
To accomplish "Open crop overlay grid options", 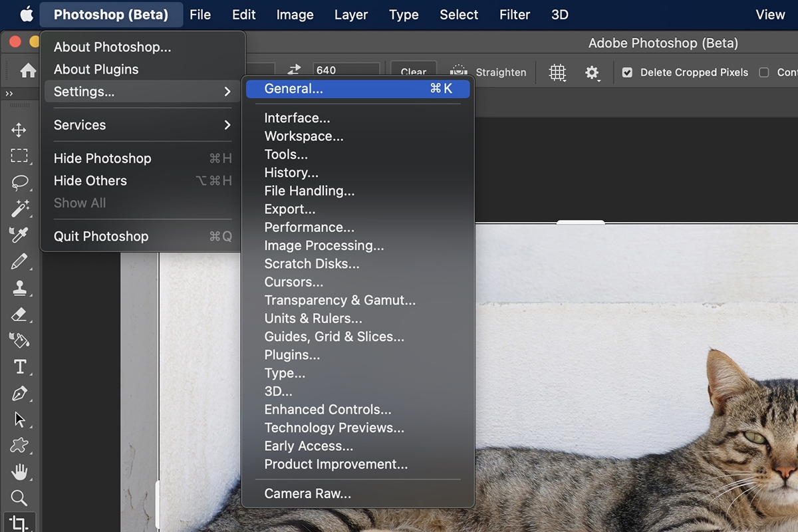I will (557, 72).
